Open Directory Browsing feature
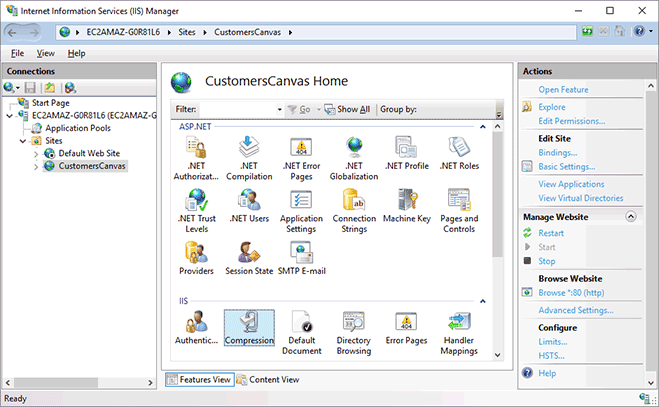This screenshot has width=659, height=407. 354,333
